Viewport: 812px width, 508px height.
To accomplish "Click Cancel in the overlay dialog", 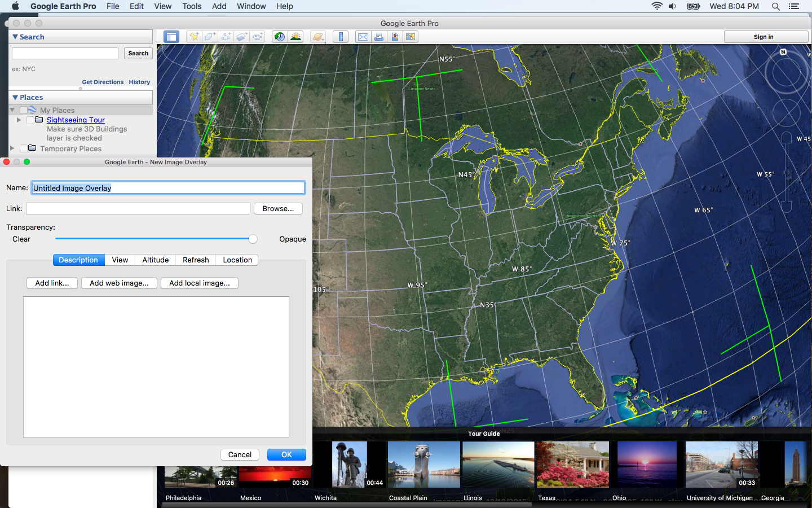I will [x=240, y=455].
